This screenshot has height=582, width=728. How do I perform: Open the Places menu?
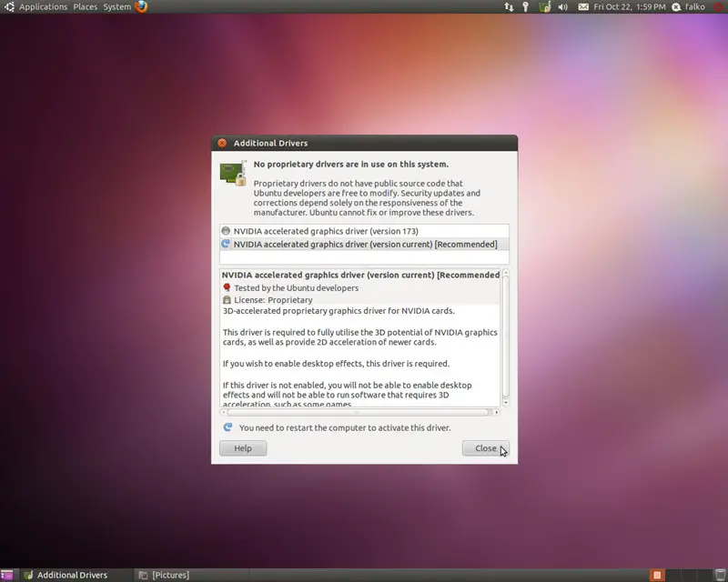(x=86, y=7)
